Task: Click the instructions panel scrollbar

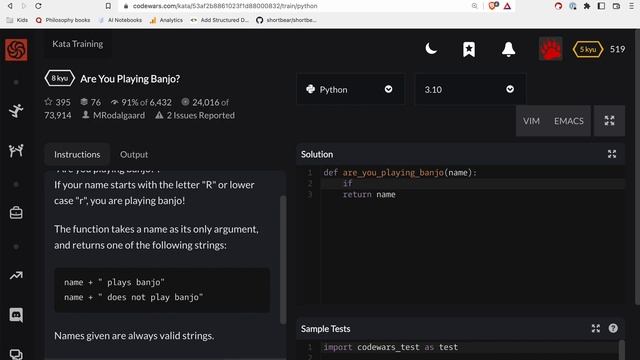Action: [x=283, y=260]
